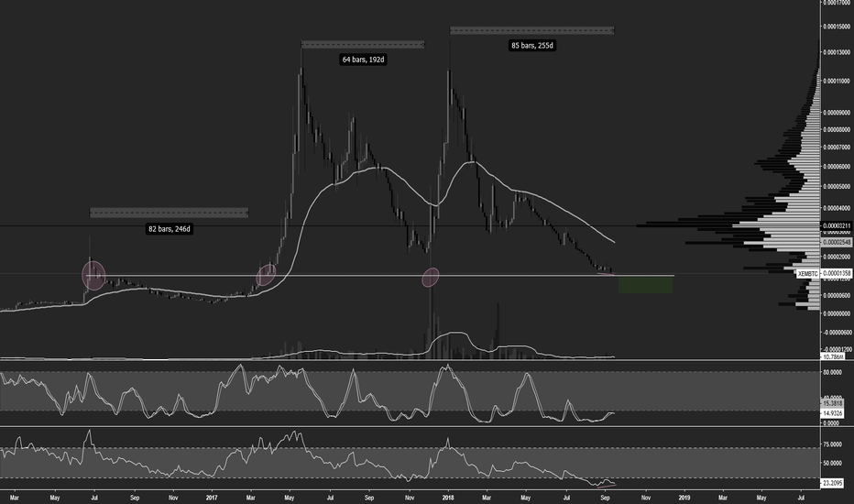The image size is (854, 504).
Task: Click the 0.00003211 horizontal line price label
Action: click(x=837, y=225)
